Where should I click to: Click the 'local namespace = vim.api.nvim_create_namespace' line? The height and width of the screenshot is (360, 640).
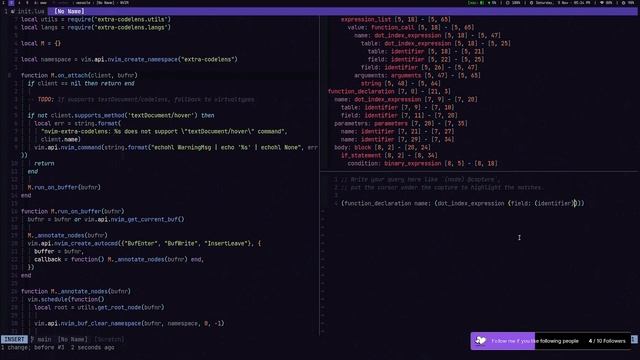pyautogui.click(x=129, y=59)
